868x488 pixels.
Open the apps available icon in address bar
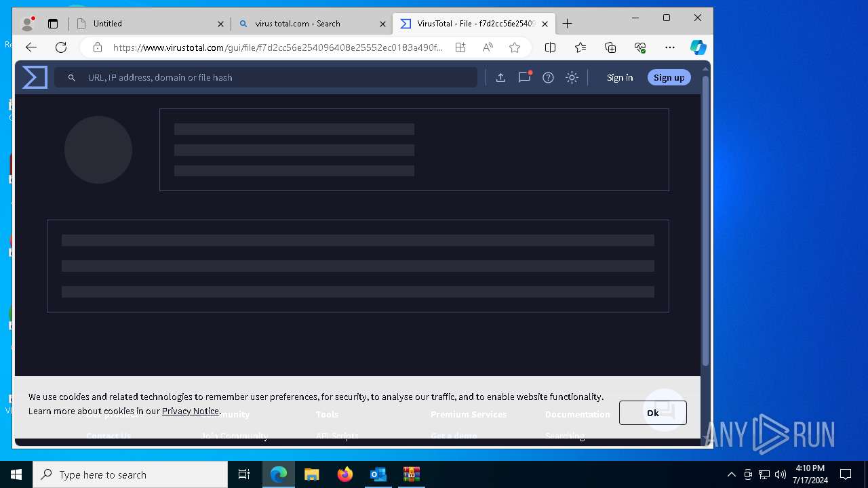point(460,47)
